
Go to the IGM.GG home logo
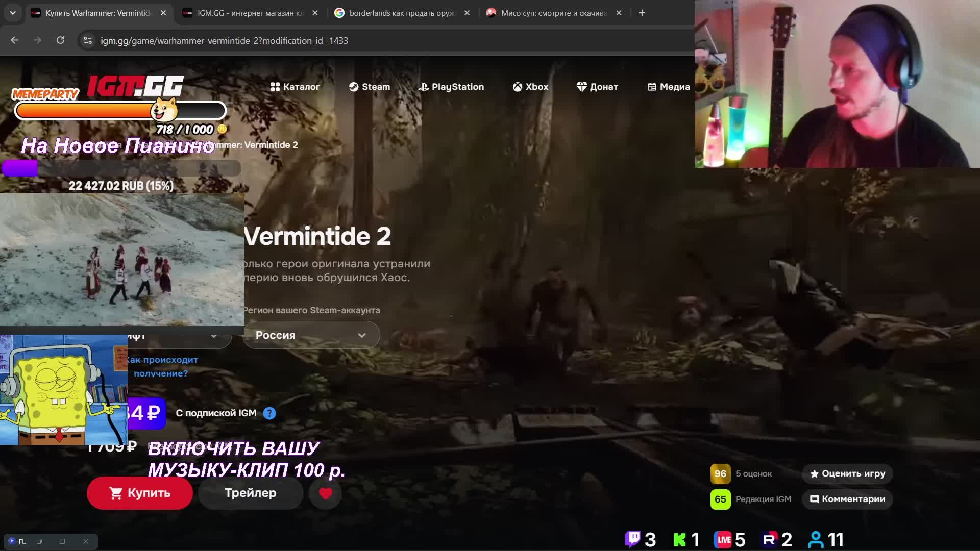click(x=135, y=86)
